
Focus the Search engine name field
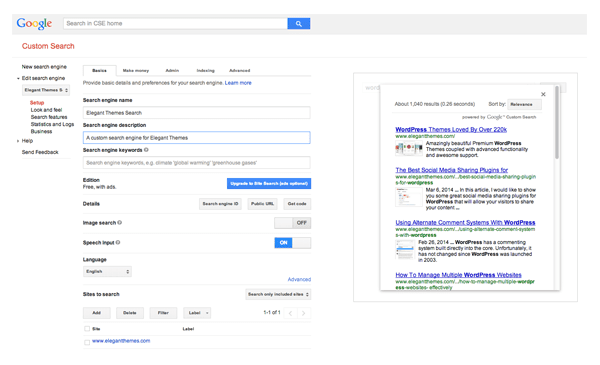click(x=197, y=113)
